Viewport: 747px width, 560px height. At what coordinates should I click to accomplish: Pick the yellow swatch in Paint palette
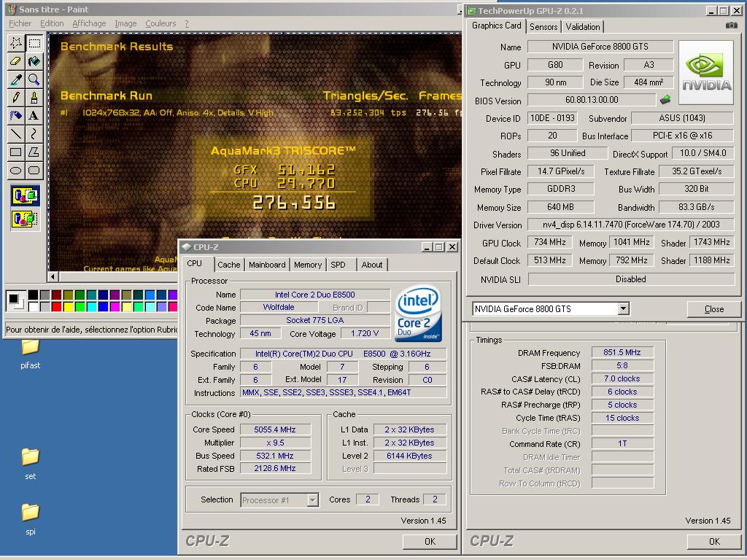pyautogui.click(x=68, y=307)
